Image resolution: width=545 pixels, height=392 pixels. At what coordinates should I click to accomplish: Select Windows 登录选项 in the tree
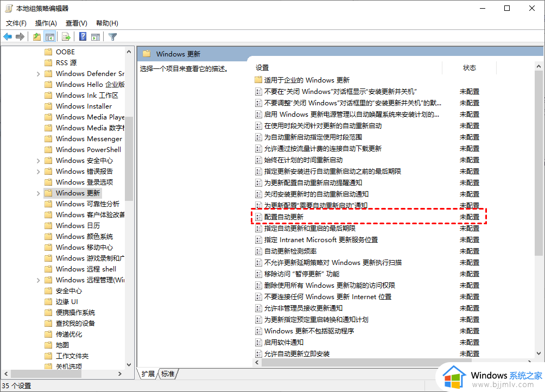coord(85,182)
